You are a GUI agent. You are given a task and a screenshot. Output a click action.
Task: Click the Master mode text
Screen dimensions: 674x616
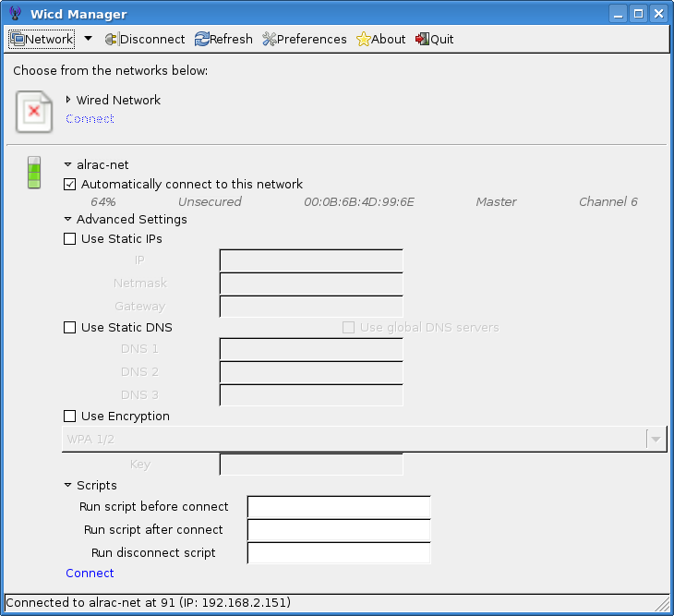point(496,201)
